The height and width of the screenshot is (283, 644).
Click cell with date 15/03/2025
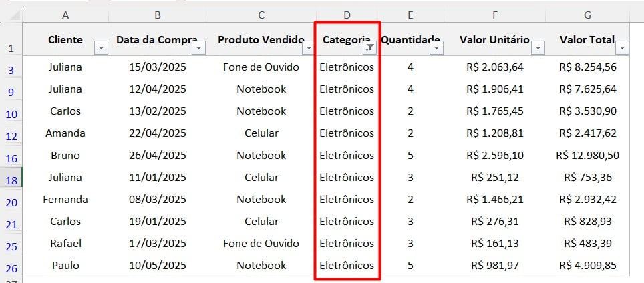point(158,67)
